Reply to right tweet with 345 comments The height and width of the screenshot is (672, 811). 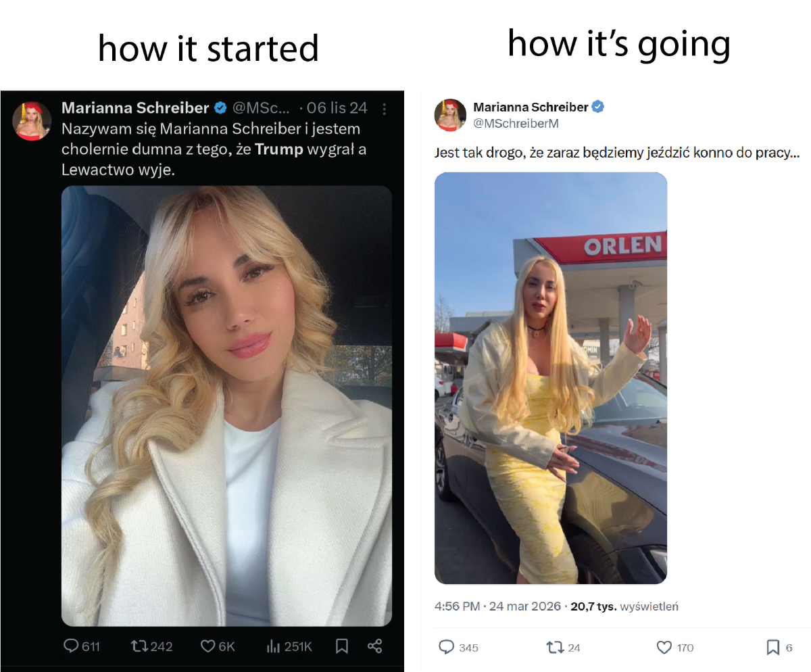(458, 647)
